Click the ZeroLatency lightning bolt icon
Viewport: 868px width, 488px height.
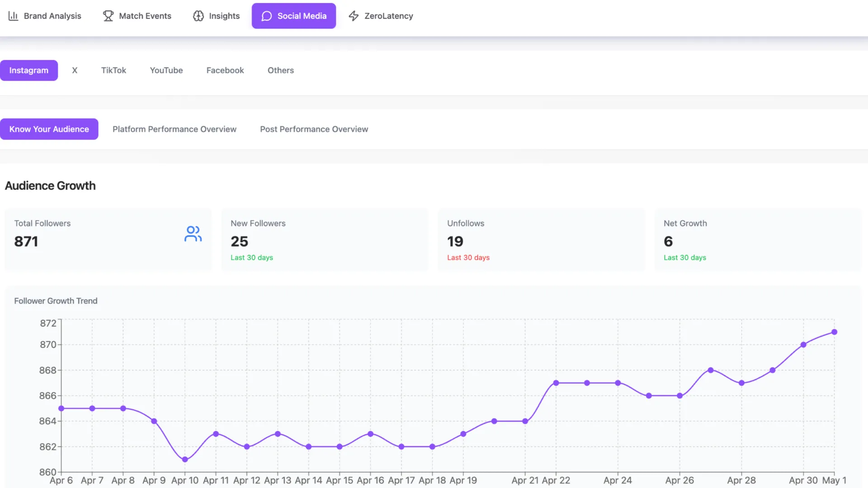354,16
